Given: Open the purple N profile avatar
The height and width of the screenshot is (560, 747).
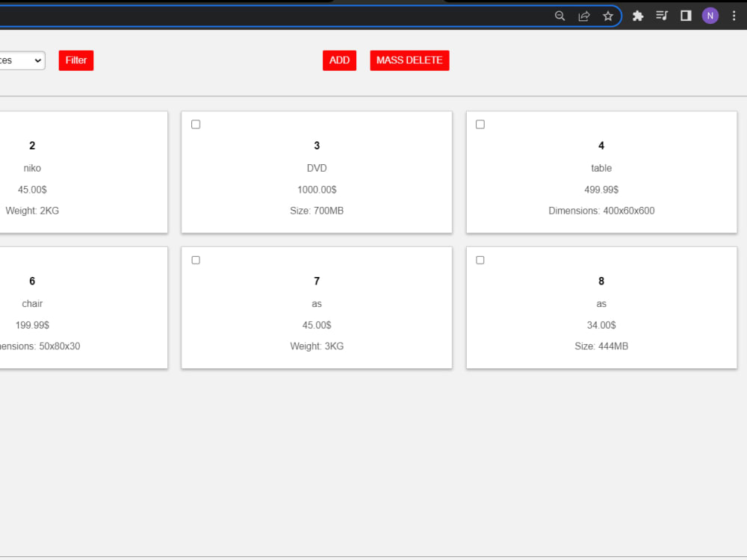Looking at the screenshot, I should point(710,16).
